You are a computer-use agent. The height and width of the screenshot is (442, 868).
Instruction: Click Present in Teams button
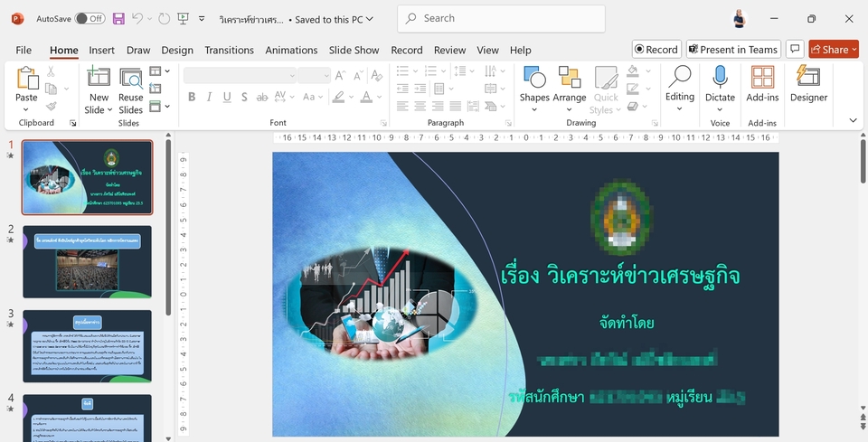coord(733,49)
